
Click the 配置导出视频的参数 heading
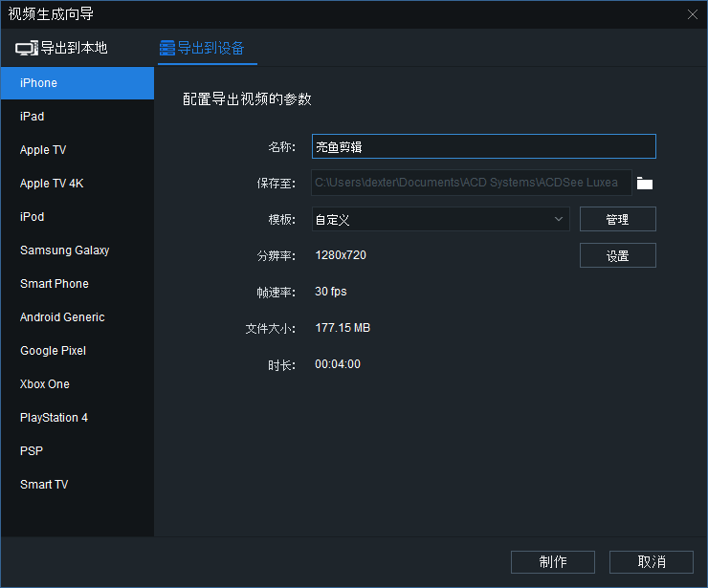pyautogui.click(x=247, y=99)
